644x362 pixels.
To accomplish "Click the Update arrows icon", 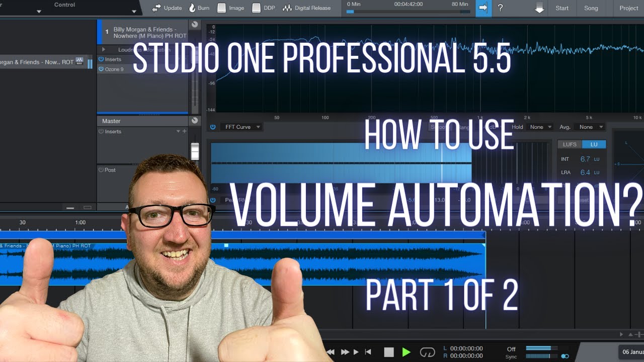I will point(156,8).
